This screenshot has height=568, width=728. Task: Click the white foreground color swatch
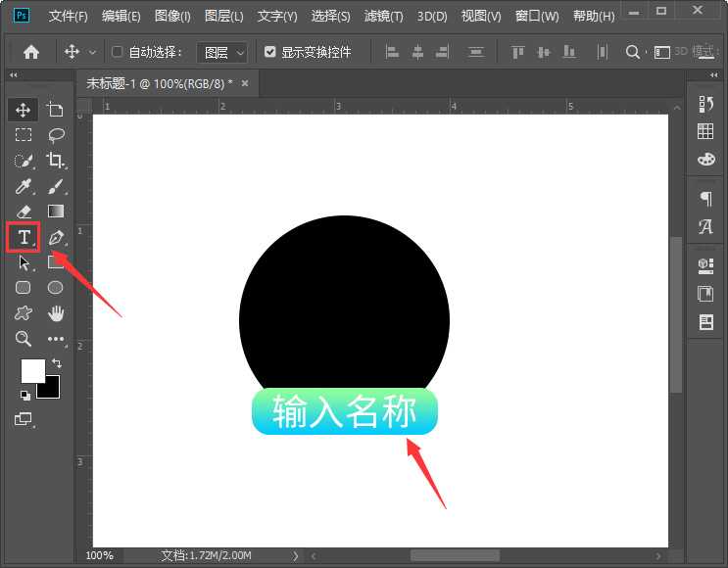coord(31,370)
